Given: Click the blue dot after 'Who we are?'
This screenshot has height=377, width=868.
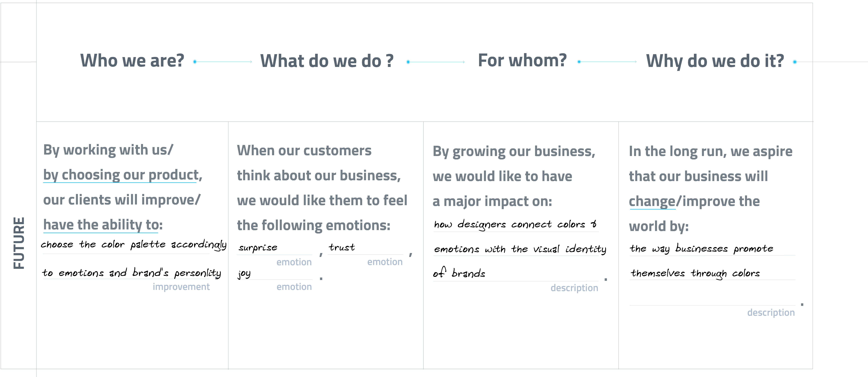Looking at the screenshot, I should (195, 62).
